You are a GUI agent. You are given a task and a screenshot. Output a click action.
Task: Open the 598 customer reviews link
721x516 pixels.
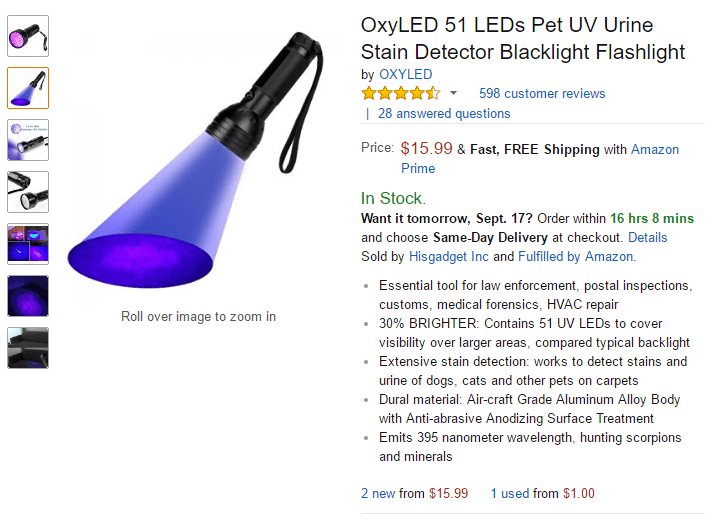coord(541,94)
